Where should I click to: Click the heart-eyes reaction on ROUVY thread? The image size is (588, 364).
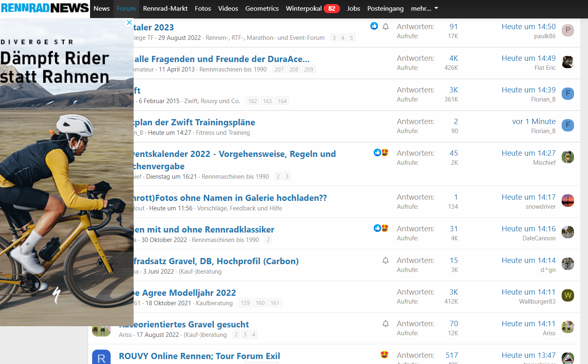click(384, 355)
